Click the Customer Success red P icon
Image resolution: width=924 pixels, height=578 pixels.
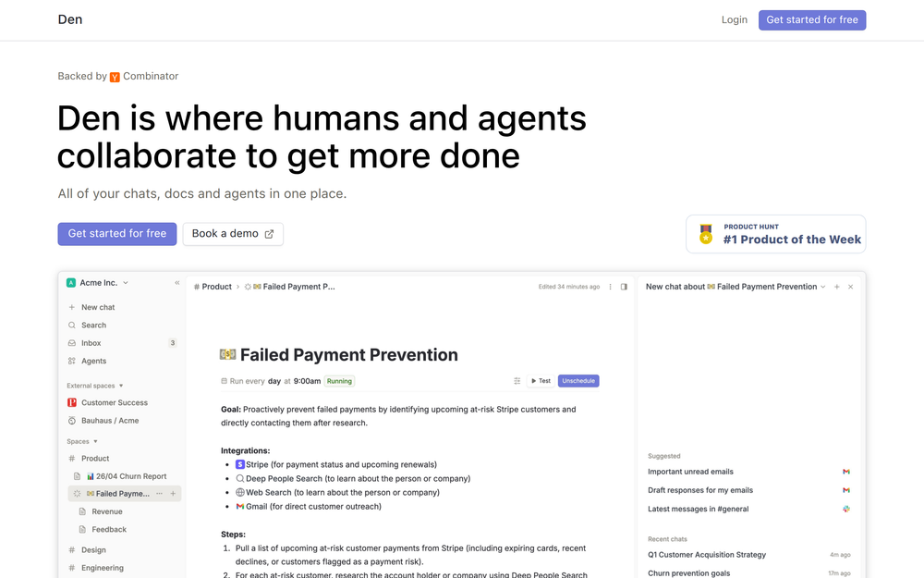[72, 402]
